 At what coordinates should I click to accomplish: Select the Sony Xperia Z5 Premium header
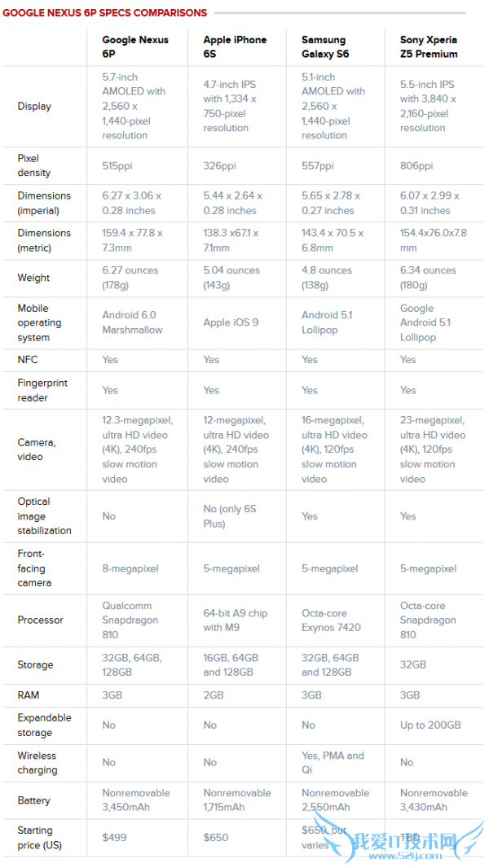(x=429, y=46)
